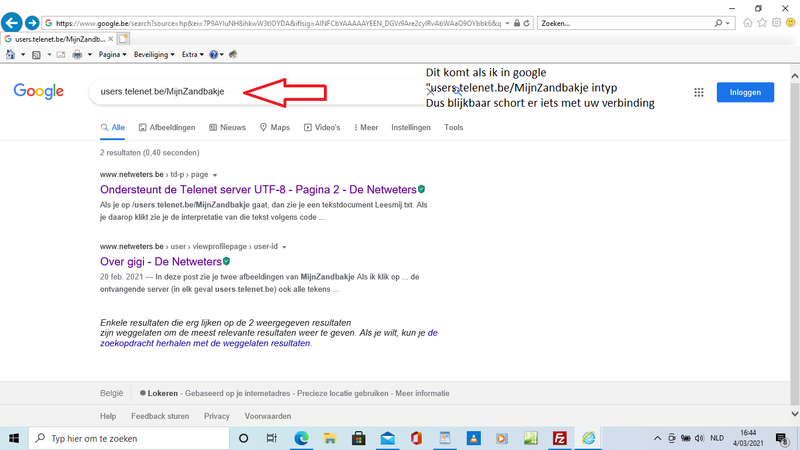Screen dimensions: 800x450
Task: Switch to the Maps tab
Action: coord(274,128)
